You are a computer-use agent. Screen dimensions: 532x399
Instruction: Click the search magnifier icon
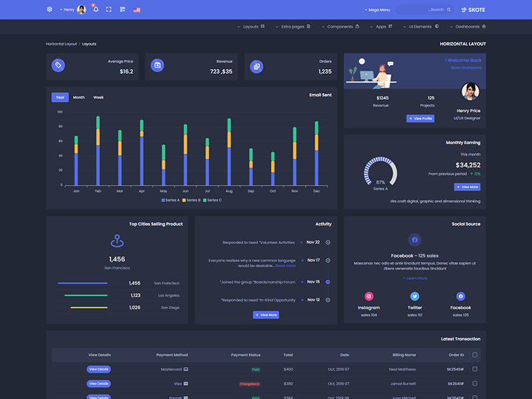pyautogui.click(x=449, y=10)
